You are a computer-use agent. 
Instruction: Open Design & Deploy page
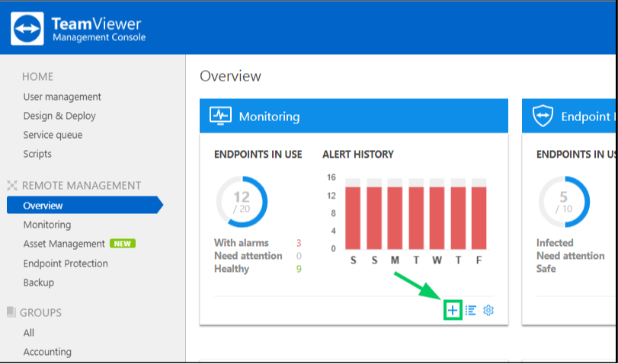[x=59, y=116]
